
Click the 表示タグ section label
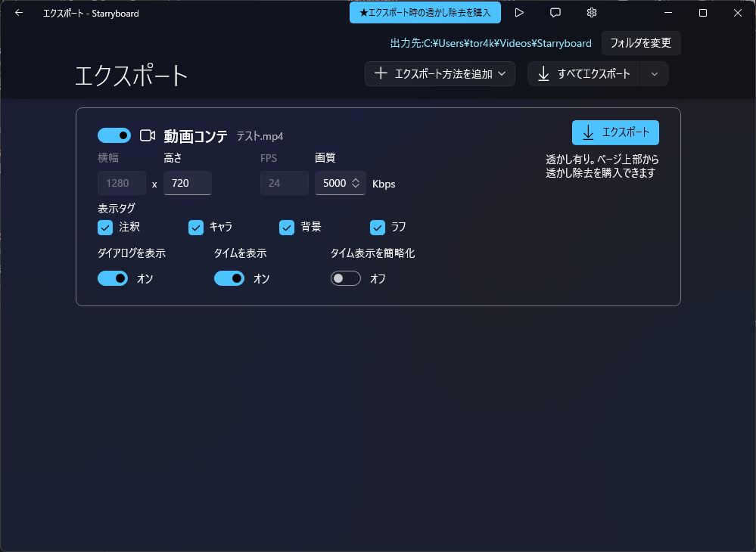click(x=117, y=209)
